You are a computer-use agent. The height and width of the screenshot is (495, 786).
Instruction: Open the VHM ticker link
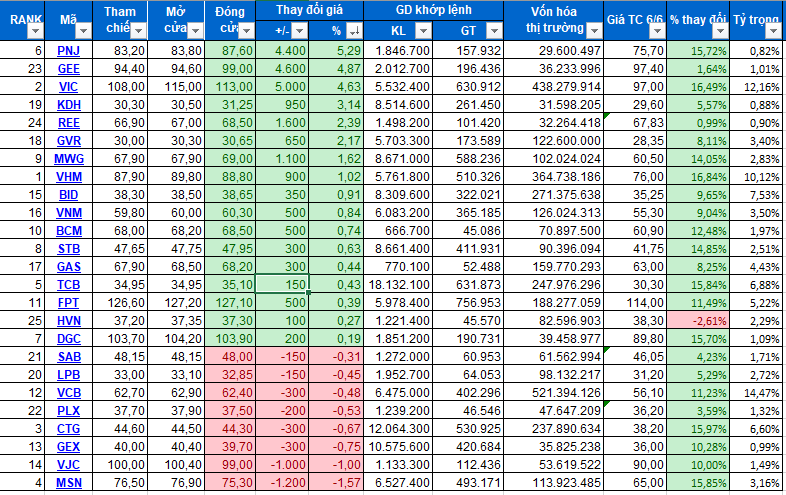pyautogui.click(x=69, y=177)
